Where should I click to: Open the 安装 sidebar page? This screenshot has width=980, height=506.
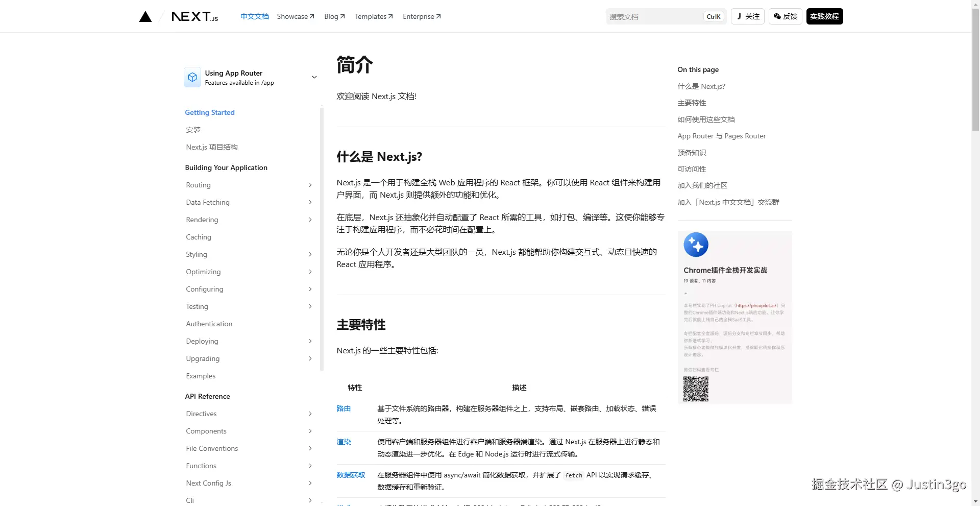[x=193, y=130]
